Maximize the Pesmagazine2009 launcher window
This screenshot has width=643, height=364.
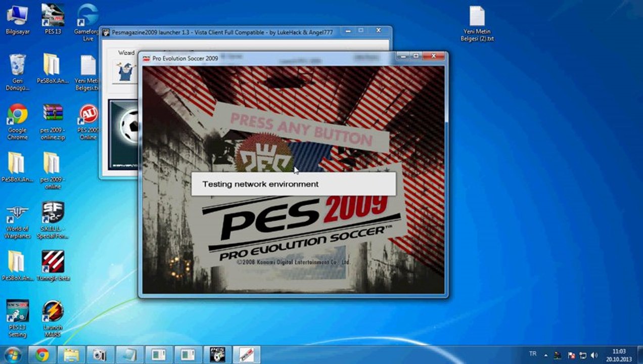(360, 31)
